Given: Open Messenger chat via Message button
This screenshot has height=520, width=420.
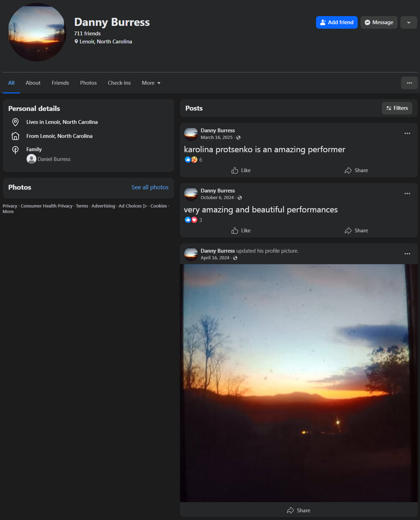Looking at the screenshot, I should (379, 22).
